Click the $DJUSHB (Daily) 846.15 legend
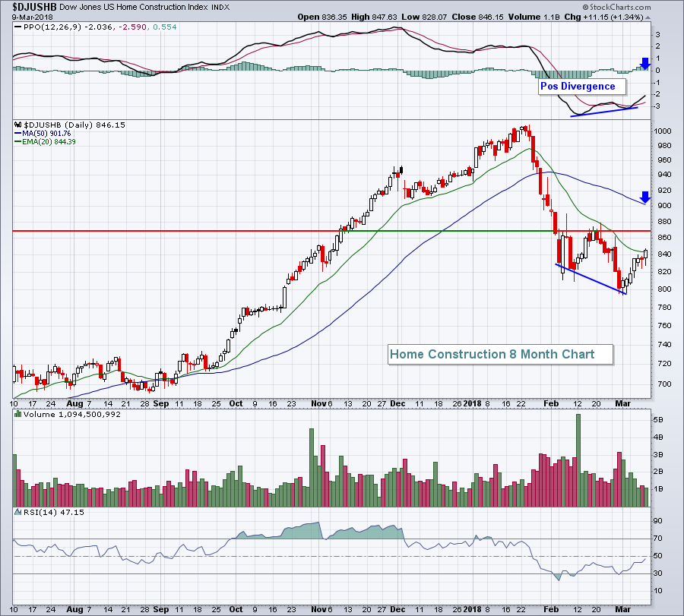This screenshot has height=616, width=684. pyautogui.click(x=74, y=125)
